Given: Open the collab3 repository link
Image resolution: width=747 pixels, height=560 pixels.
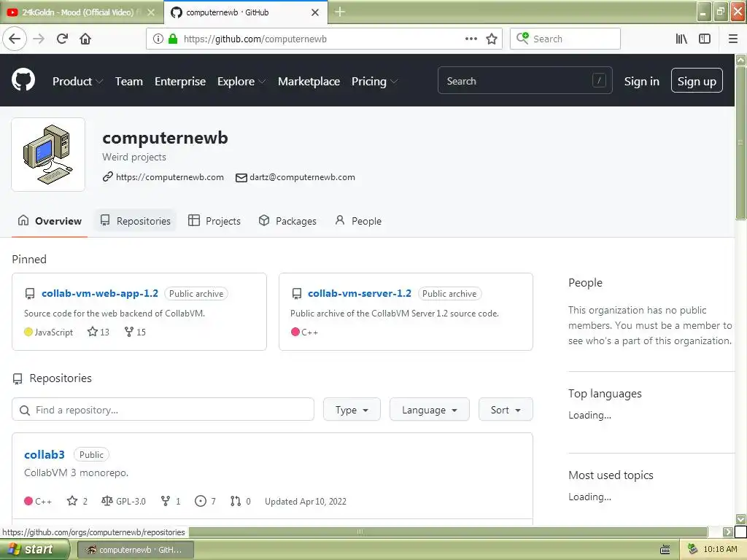Looking at the screenshot, I should coord(44,455).
